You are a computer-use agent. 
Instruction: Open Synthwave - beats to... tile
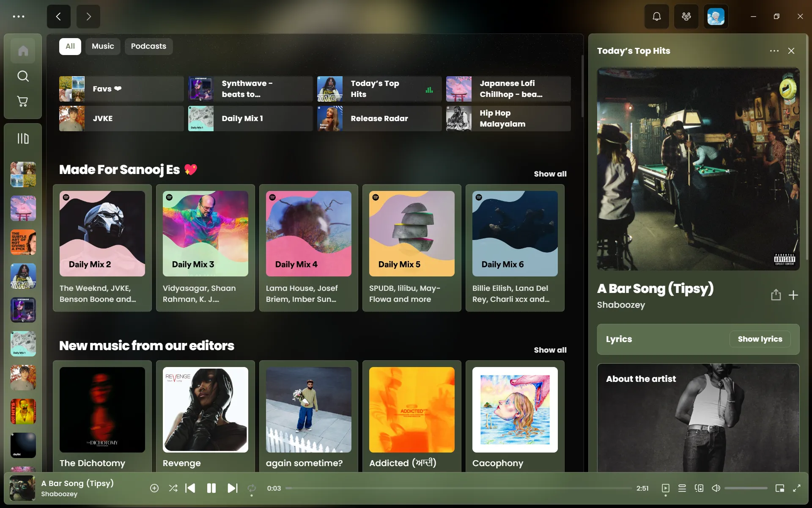click(250, 89)
